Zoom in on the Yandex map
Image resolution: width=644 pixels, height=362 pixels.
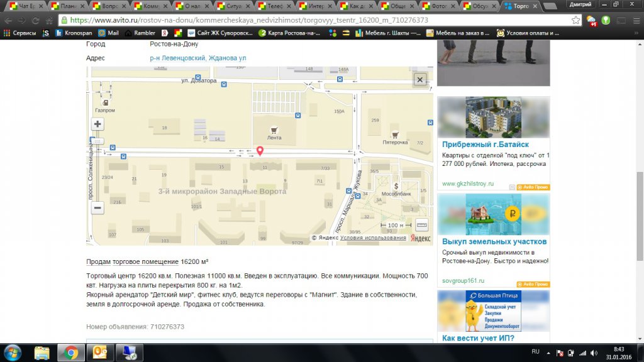point(97,124)
